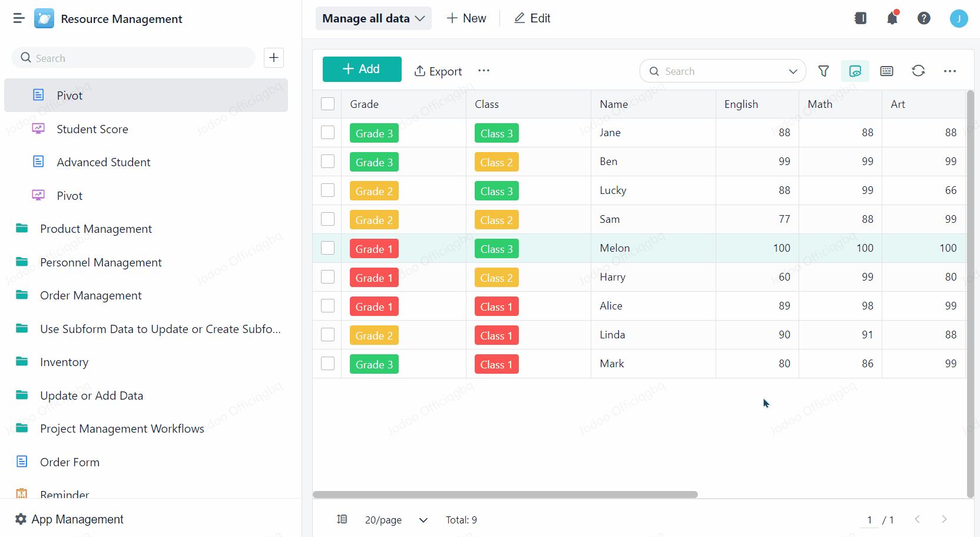Expand the table search field dropdown arrow
The height and width of the screenshot is (537, 980).
[x=793, y=71]
